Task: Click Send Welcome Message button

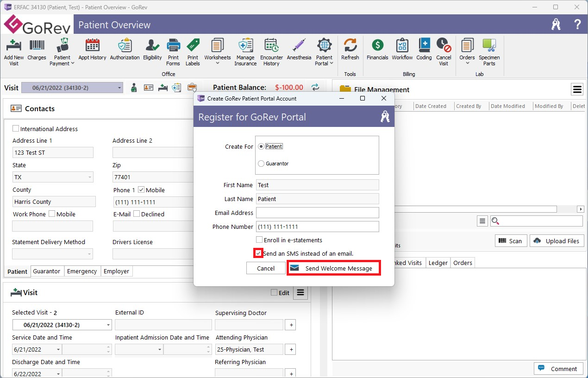Action: (334, 268)
